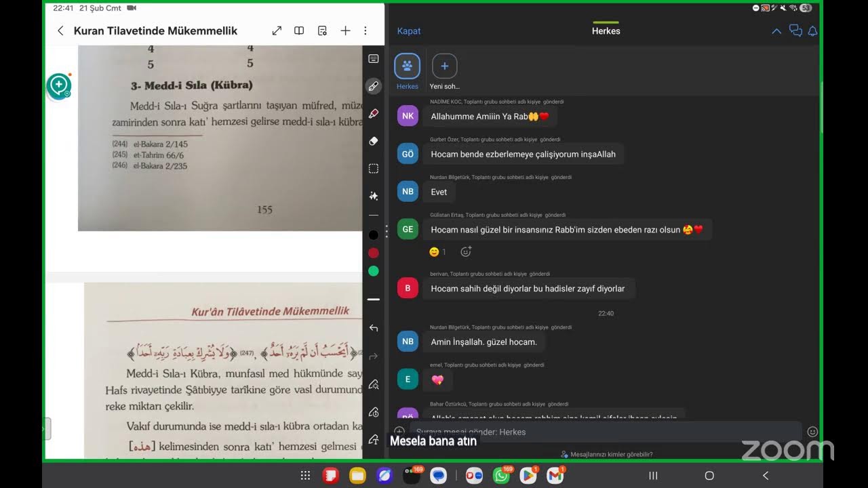Open the Zoom–notes app pair icon
This screenshot has width=868, height=488.
click(474, 476)
